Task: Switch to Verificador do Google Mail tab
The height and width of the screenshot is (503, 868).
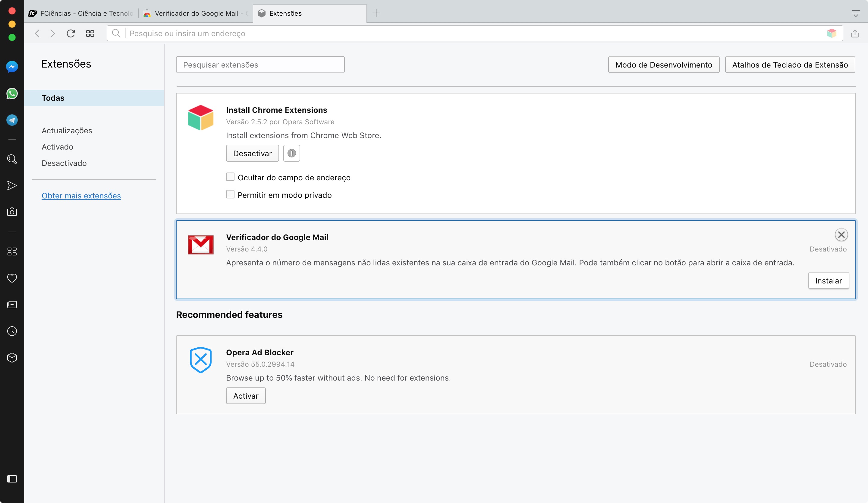Action: click(x=196, y=14)
